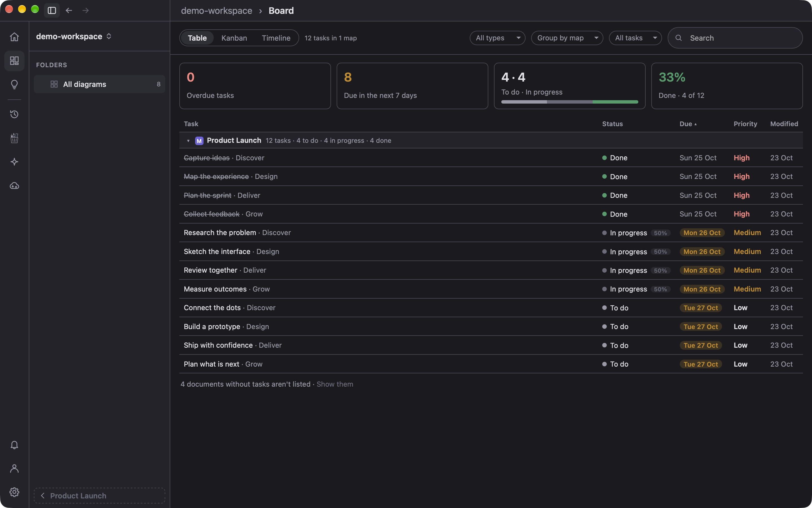Viewport: 812px width, 508px height.
Task: Switch to the Kanban view tab
Action: click(x=234, y=38)
